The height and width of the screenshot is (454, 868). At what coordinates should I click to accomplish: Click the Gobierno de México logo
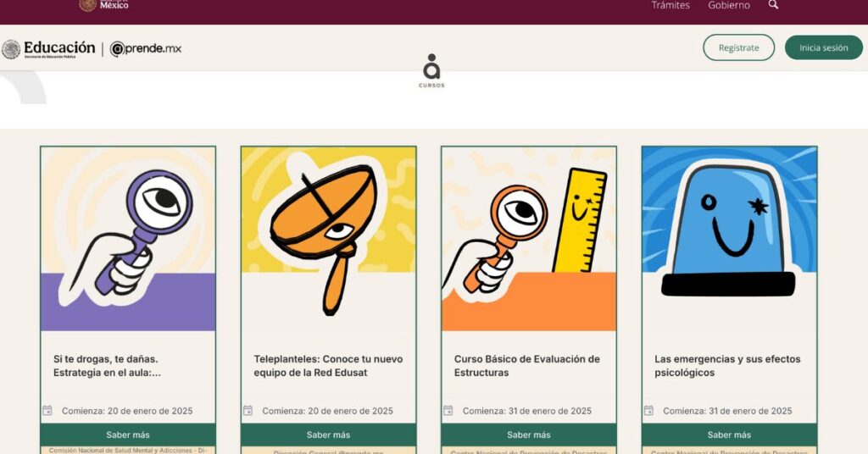click(104, 5)
